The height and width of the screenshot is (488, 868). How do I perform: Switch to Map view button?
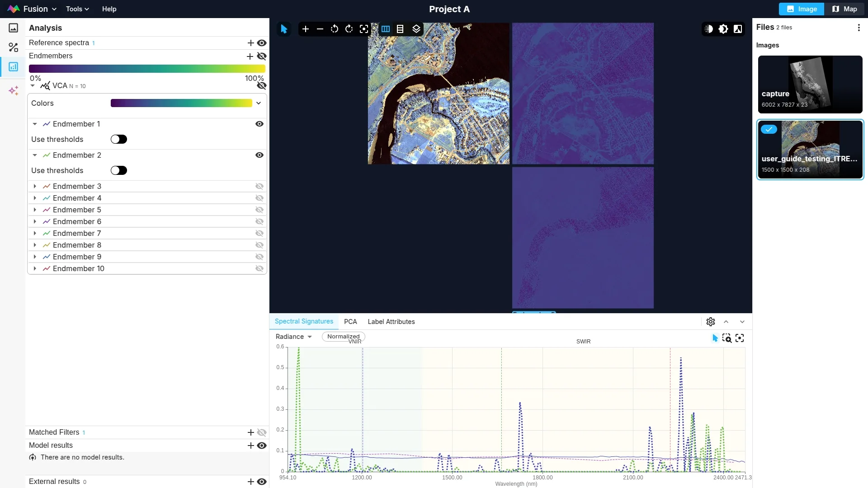pos(844,9)
